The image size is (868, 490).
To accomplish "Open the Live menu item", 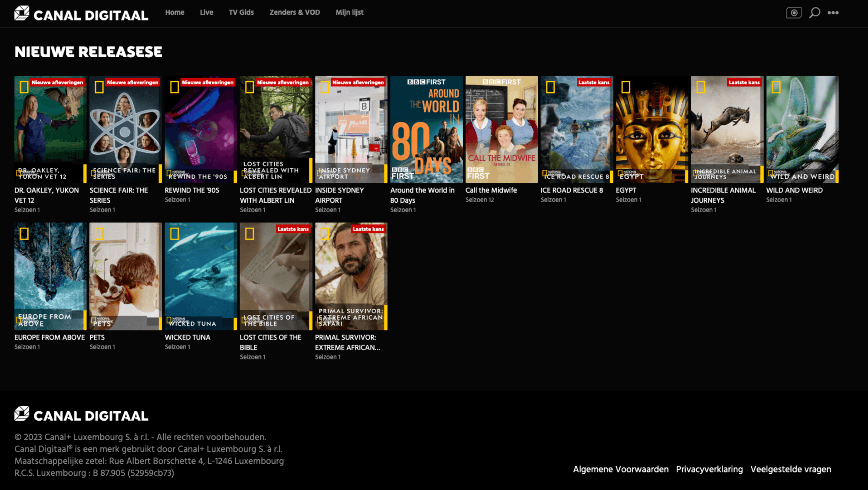I will pos(207,12).
